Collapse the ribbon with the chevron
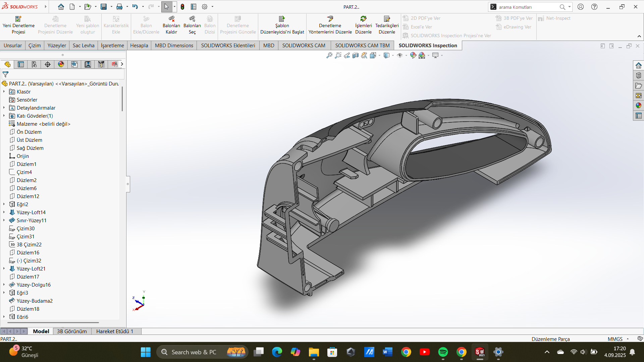Screen dimensions: 644x362 pyautogui.click(x=639, y=36)
